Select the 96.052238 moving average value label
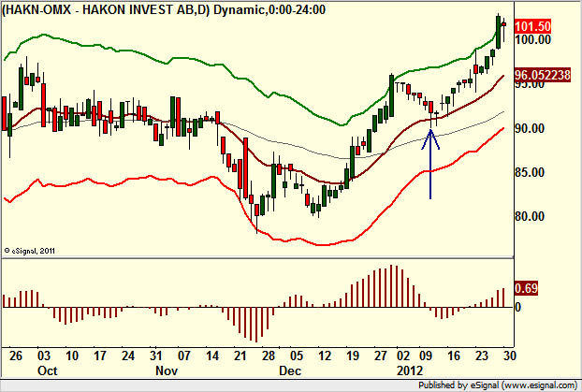582x392 pixels. point(543,75)
